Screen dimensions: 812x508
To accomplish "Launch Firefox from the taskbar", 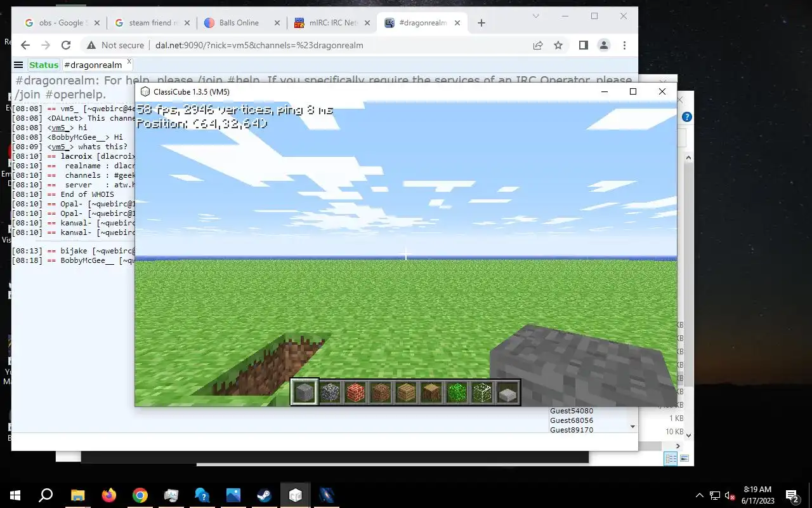I will click(x=108, y=495).
